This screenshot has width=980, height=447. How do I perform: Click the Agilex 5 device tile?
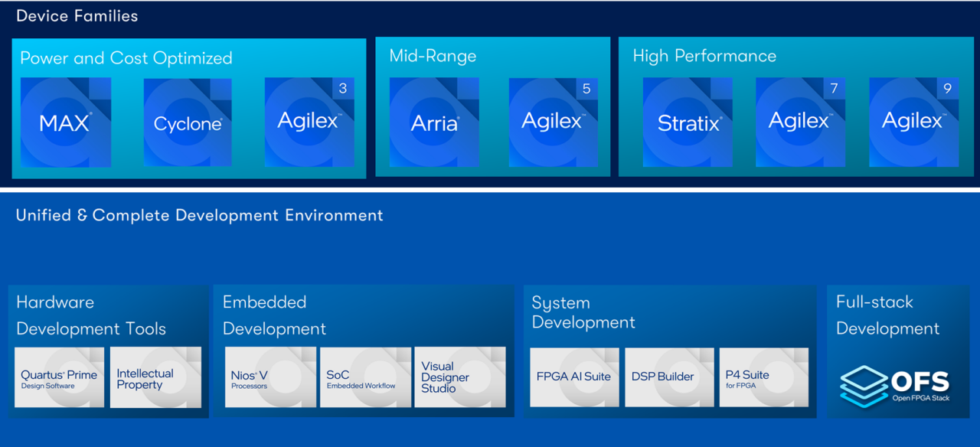pyautogui.click(x=554, y=122)
